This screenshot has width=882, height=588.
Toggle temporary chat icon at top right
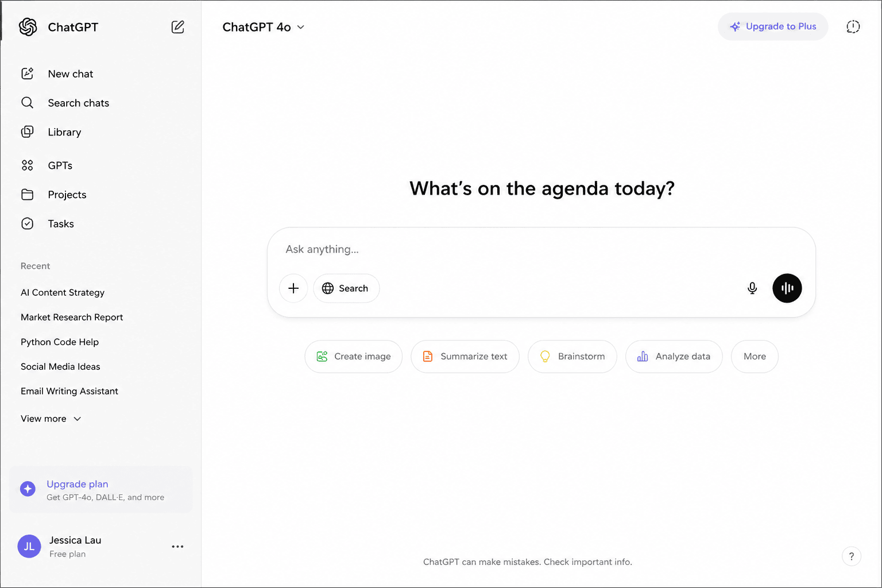tap(853, 26)
